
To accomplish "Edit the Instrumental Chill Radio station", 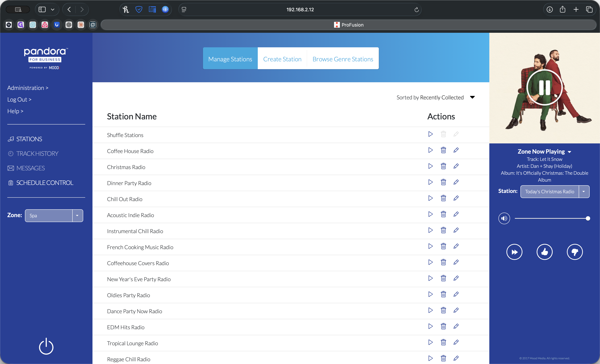I will pos(456,230).
